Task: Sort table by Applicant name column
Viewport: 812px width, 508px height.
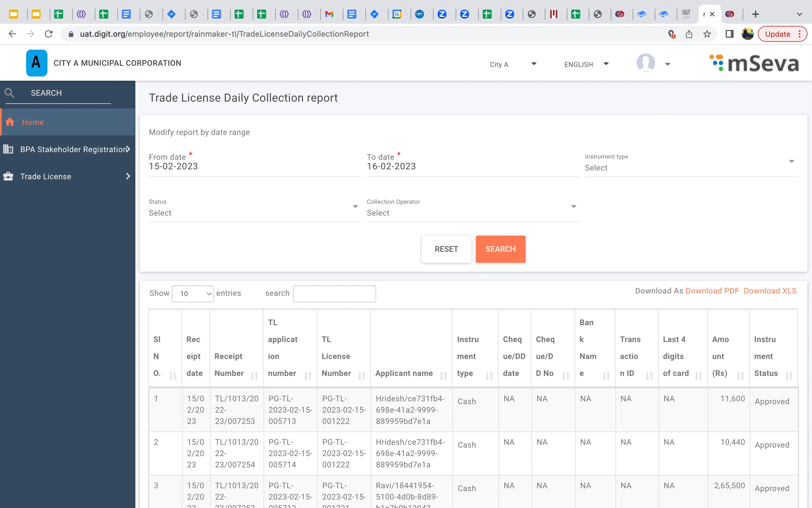Action: [x=443, y=376]
